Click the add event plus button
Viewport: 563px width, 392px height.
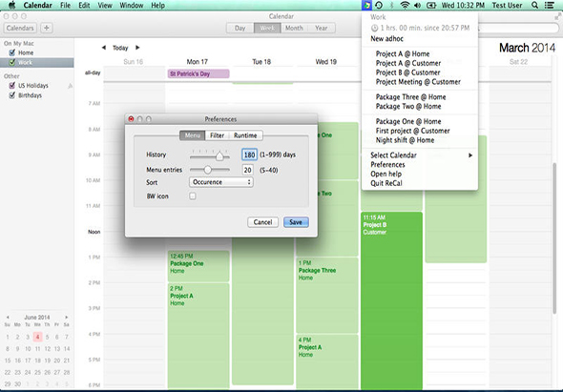tap(47, 28)
